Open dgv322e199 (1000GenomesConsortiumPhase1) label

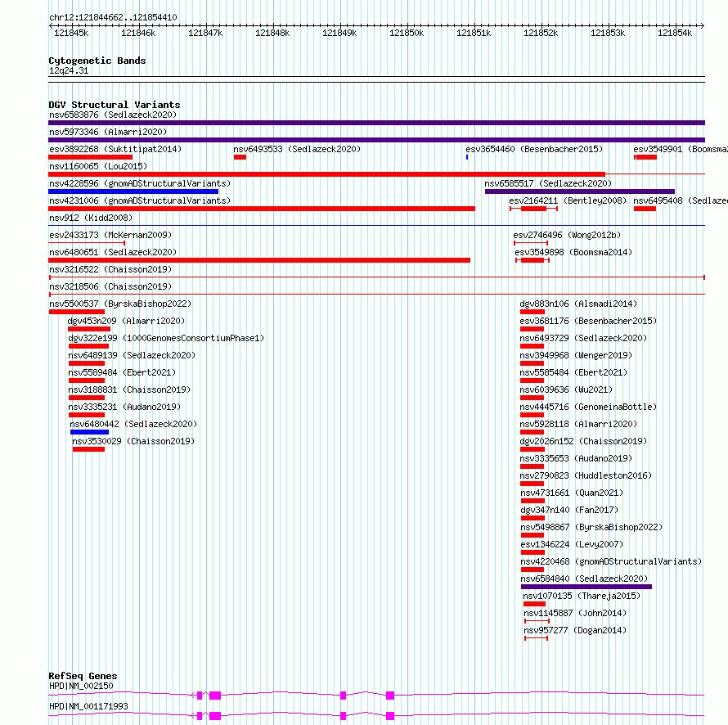tap(166, 338)
